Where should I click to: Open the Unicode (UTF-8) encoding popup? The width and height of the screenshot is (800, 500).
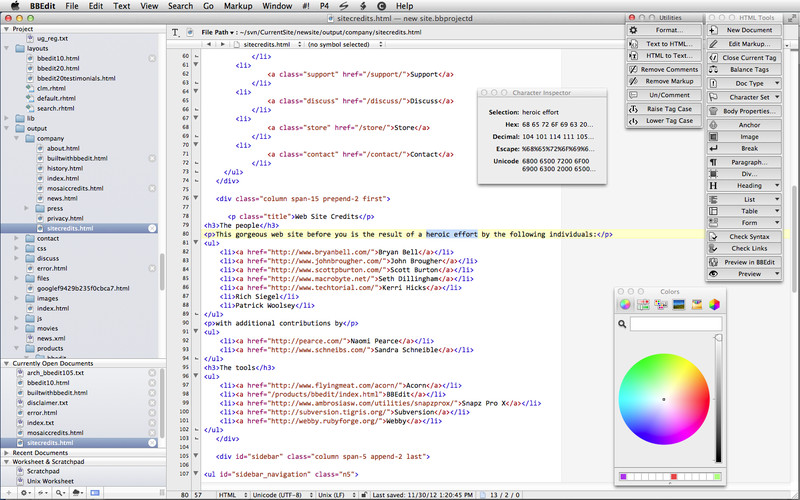(279, 494)
